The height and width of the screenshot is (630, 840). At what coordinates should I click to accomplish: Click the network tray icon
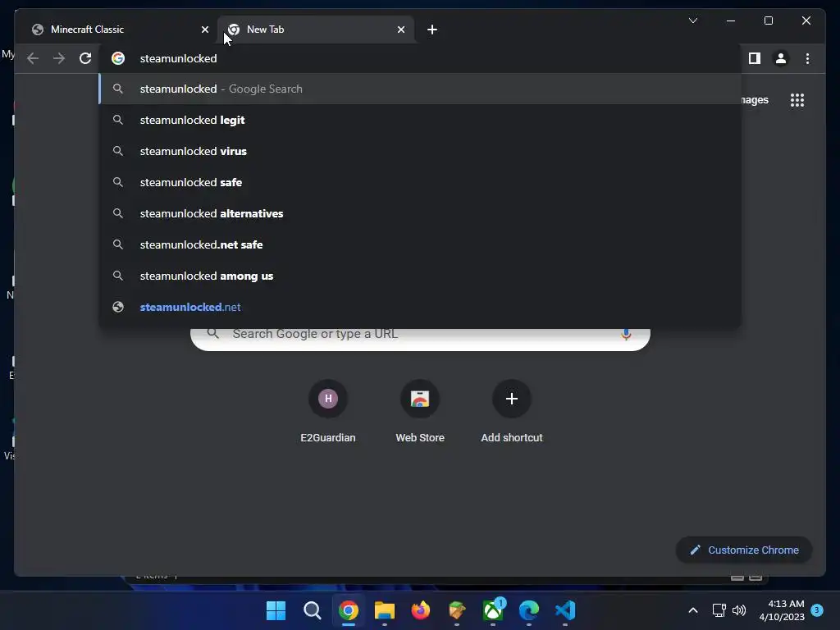coord(719,610)
